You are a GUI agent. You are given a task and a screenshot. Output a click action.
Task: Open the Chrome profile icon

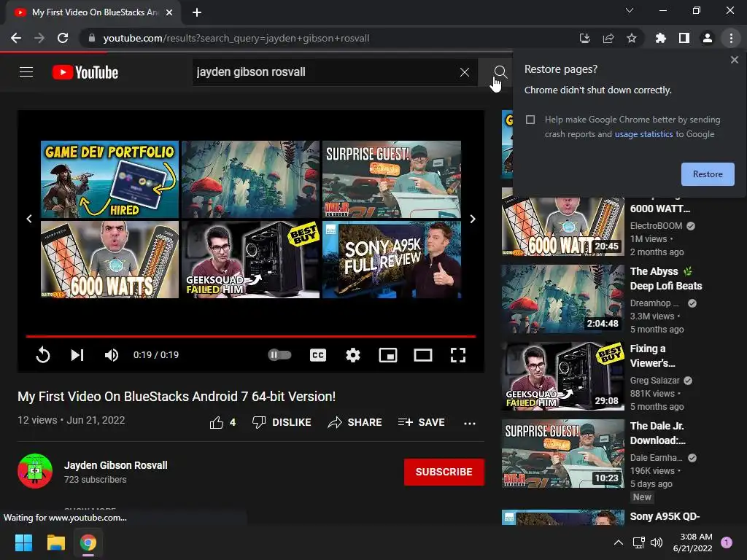coord(708,38)
